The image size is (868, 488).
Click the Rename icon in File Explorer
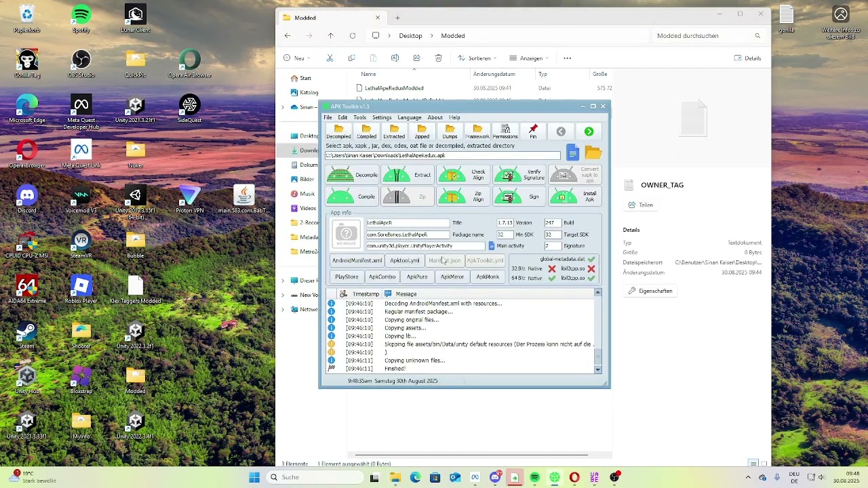(x=395, y=58)
